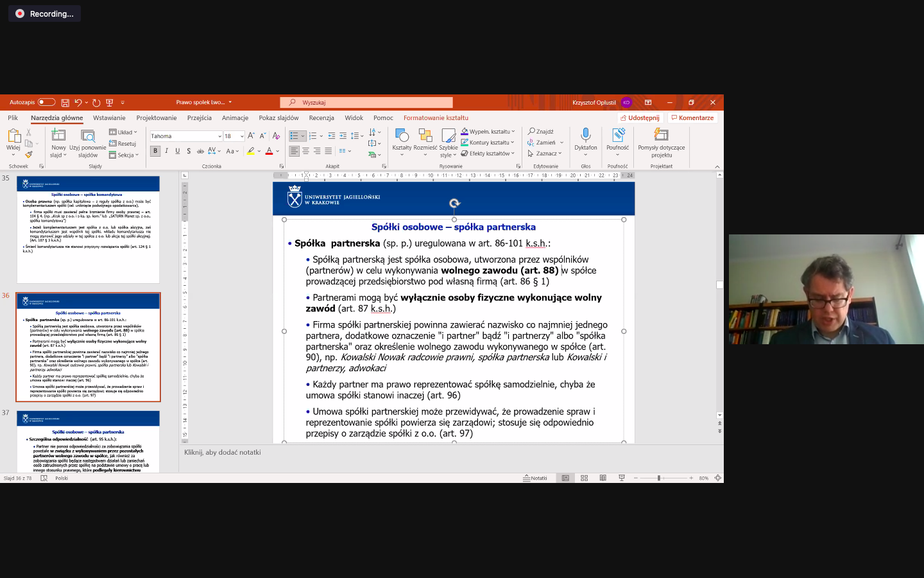The height and width of the screenshot is (578, 924).
Task: Toggle text shadow S button
Action: click(189, 151)
